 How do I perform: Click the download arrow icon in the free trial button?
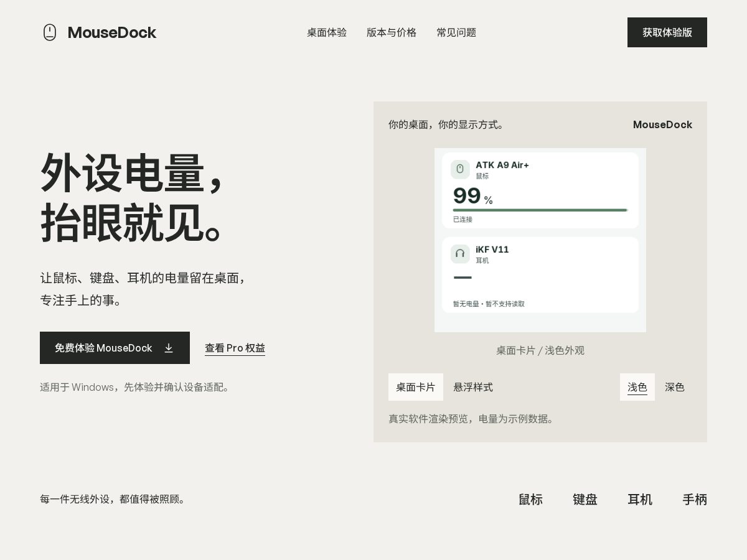pos(169,348)
